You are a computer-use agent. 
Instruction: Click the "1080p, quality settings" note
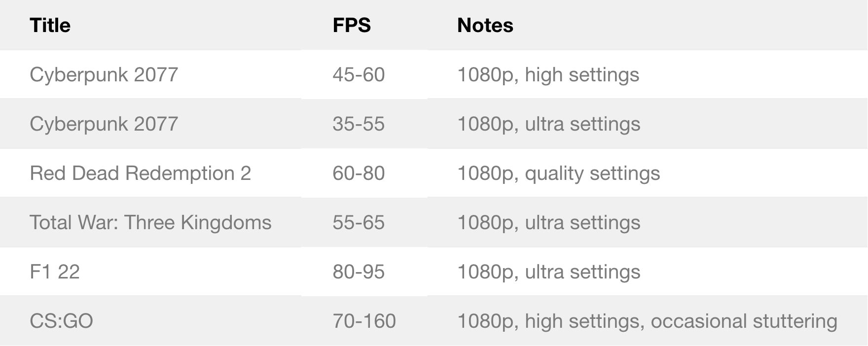click(558, 173)
